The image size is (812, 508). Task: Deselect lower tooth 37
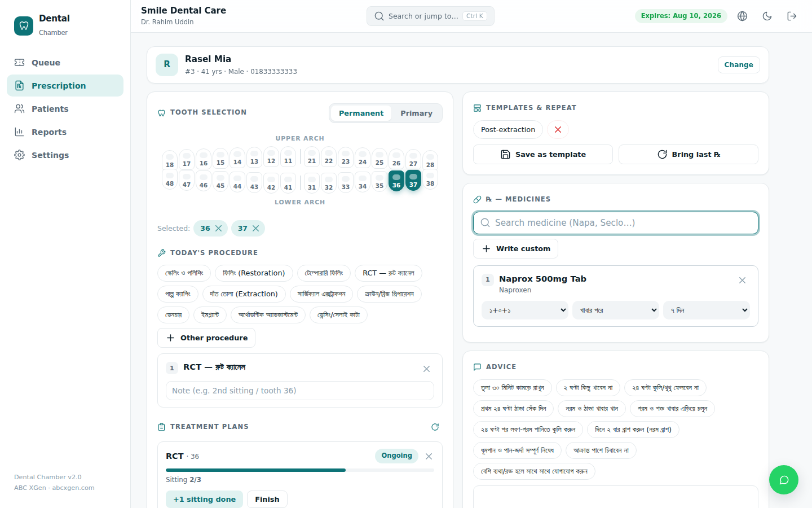pyautogui.click(x=413, y=180)
